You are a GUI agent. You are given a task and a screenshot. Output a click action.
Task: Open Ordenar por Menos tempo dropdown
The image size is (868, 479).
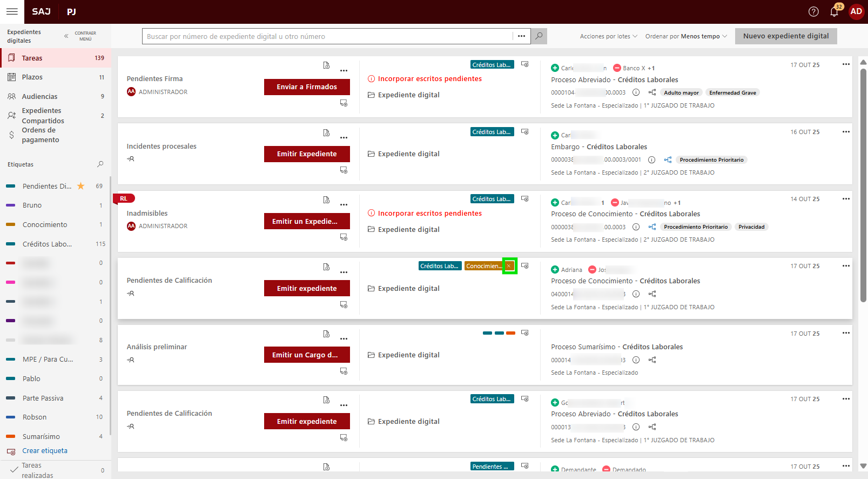click(686, 36)
